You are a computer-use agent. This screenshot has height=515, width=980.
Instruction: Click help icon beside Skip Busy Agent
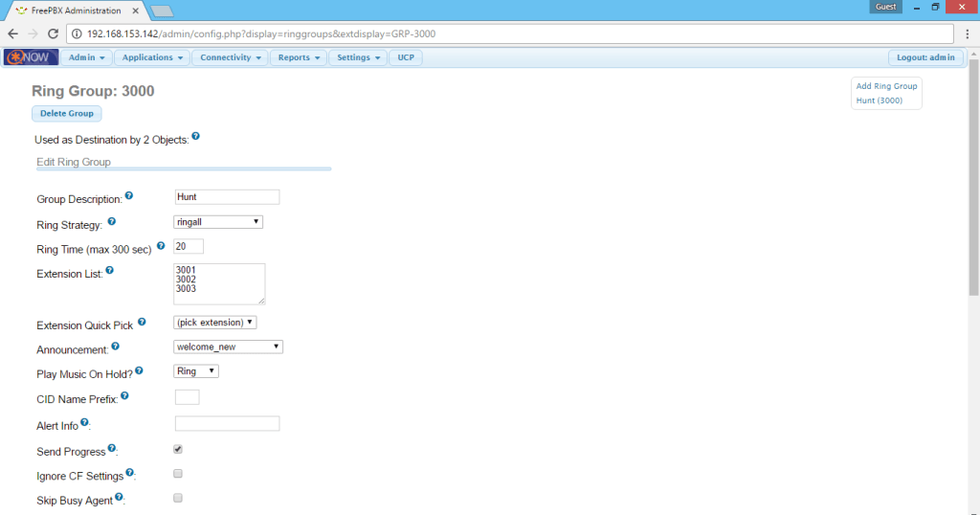coord(119,497)
